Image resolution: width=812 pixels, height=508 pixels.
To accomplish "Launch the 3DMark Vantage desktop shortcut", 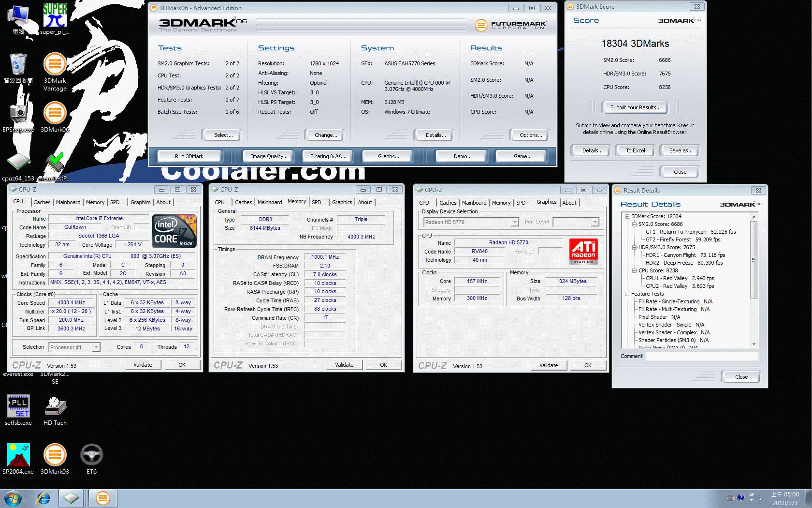I will (55, 72).
